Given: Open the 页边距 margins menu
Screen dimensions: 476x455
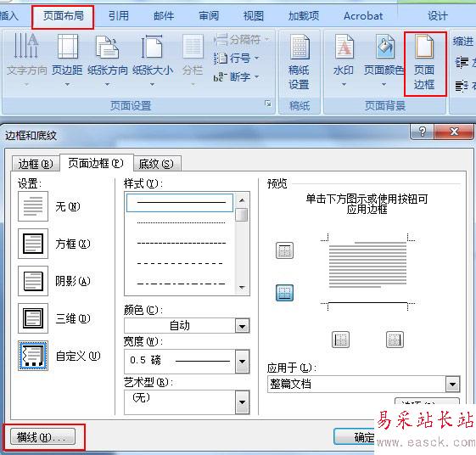Looking at the screenshot, I should tap(67, 59).
